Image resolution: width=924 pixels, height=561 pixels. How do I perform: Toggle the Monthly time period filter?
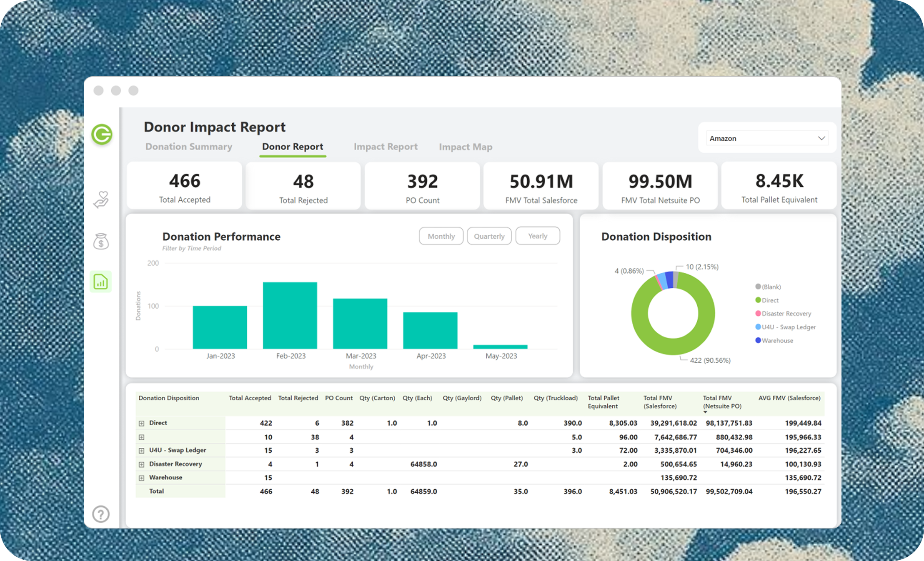(441, 236)
